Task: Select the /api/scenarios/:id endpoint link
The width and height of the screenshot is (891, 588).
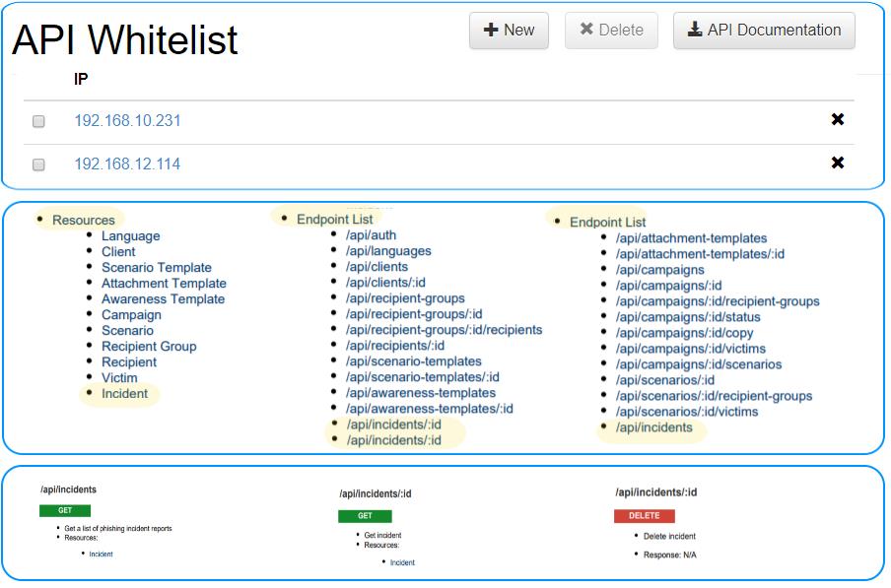Action: (665, 380)
